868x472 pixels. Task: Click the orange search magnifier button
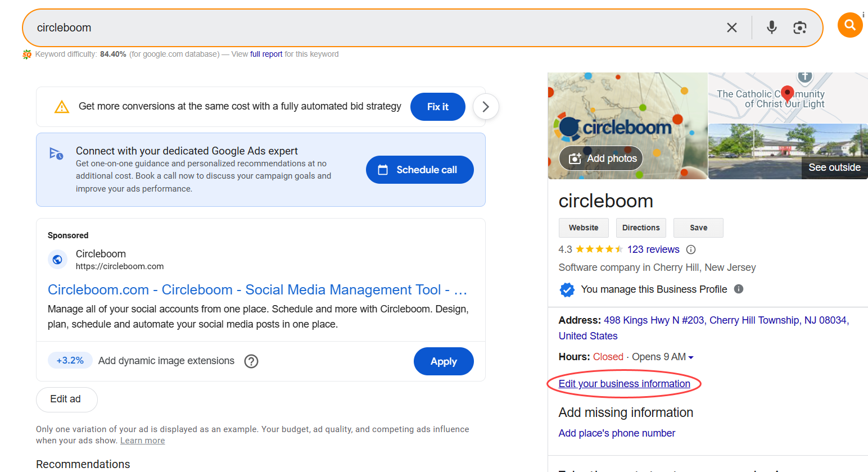(849, 25)
